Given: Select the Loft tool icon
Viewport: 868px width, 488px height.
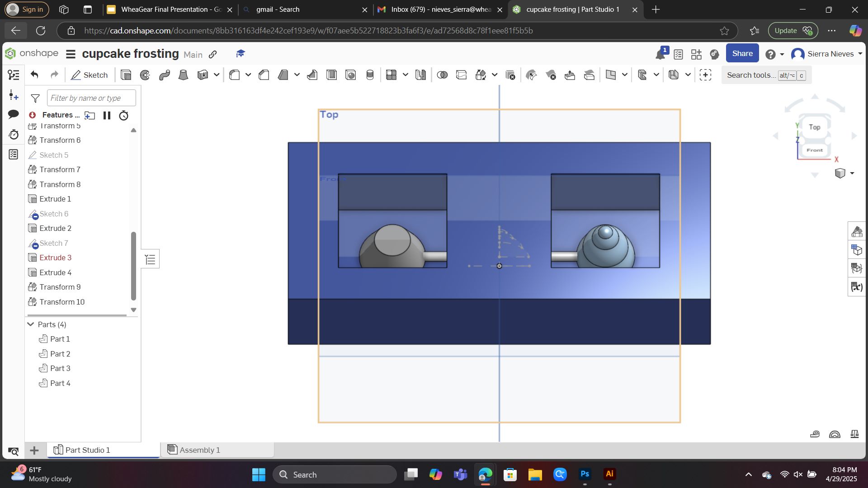Looking at the screenshot, I should [183, 75].
